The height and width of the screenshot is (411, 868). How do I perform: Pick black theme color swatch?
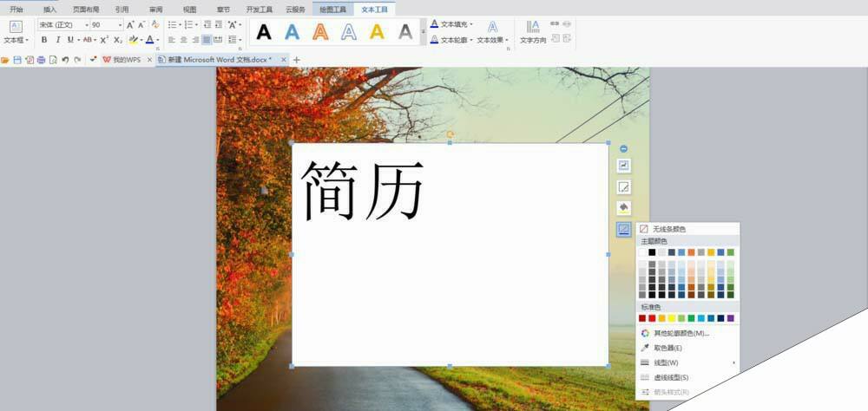[652, 252]
